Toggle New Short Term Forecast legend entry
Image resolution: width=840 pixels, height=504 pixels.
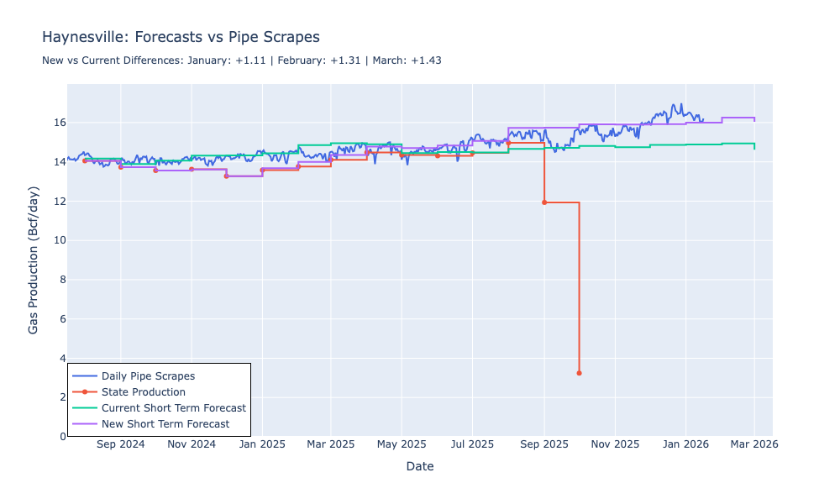pyautogui.click(x=165, y=424)
